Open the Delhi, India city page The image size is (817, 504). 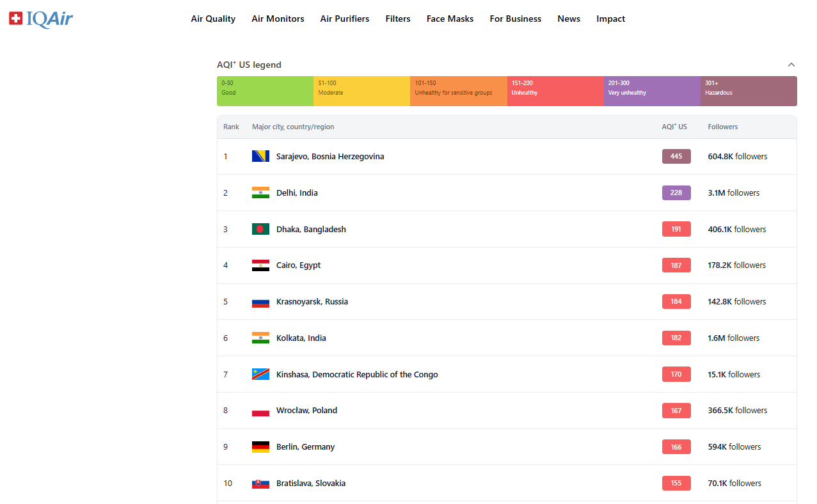[x=297, y=193]
